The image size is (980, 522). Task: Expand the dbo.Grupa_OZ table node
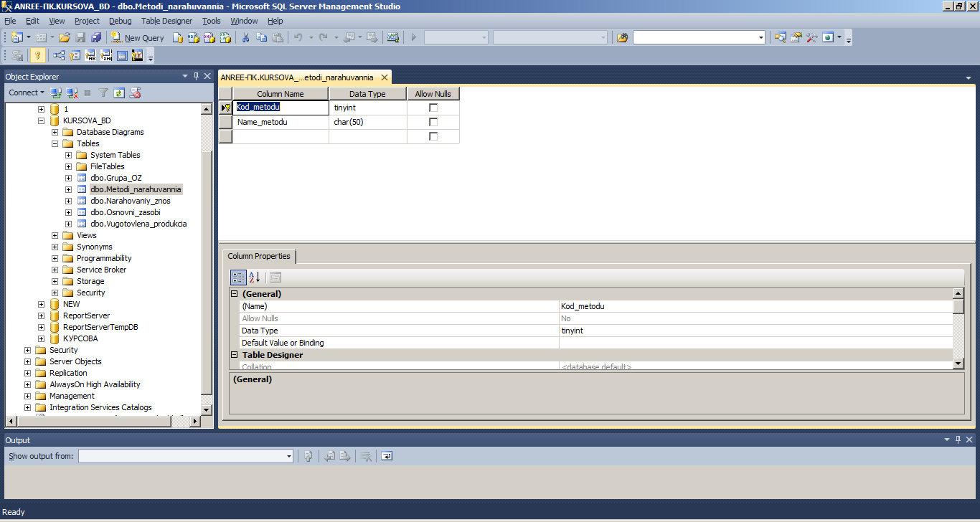coord(69,178)
